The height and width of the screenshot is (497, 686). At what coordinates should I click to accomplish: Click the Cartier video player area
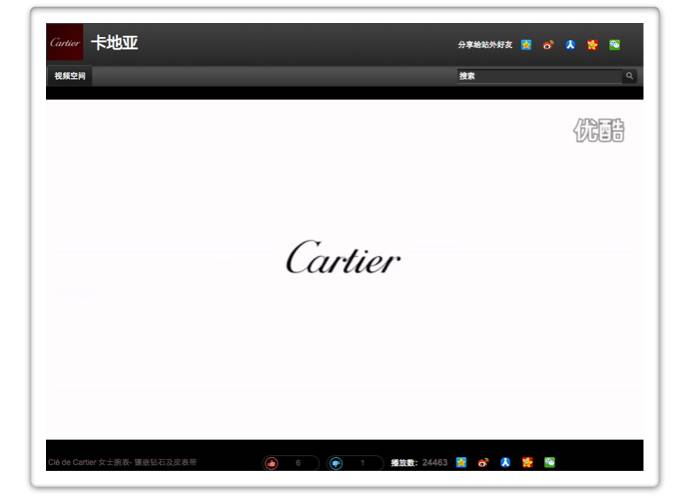(x=344, y=270)
